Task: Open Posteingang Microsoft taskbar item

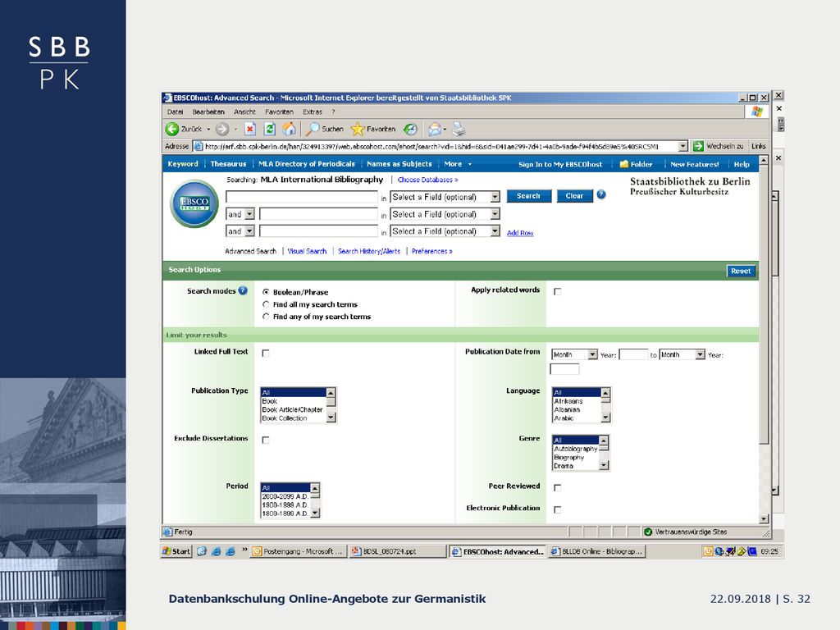Action: [x=298, y=551]
